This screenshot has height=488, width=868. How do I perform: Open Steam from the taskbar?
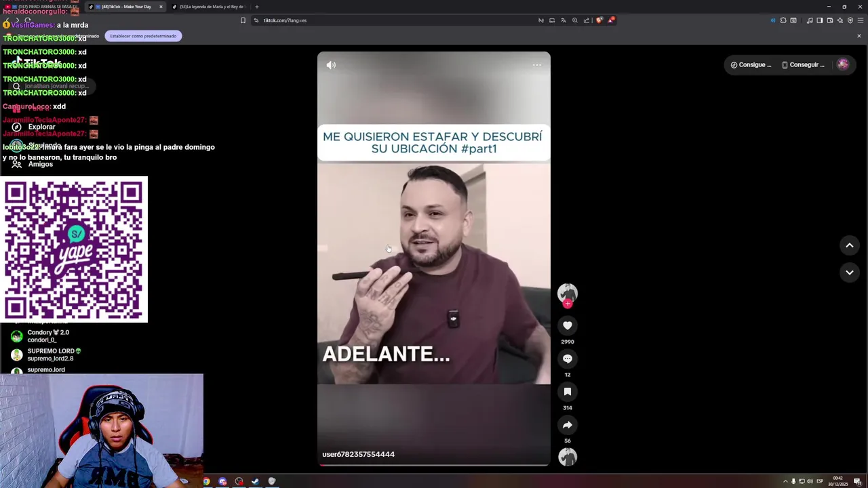(x=255, y=481)
